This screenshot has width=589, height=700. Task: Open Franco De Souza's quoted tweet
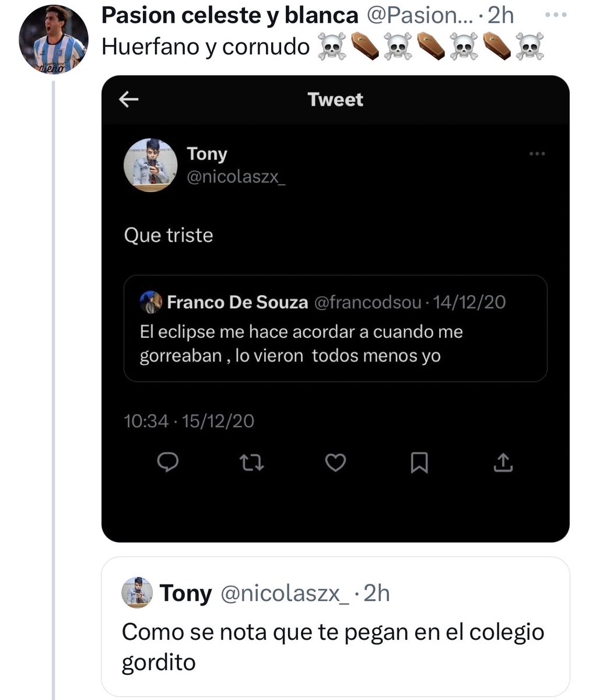pyautogui.click(x=335, y=328)
